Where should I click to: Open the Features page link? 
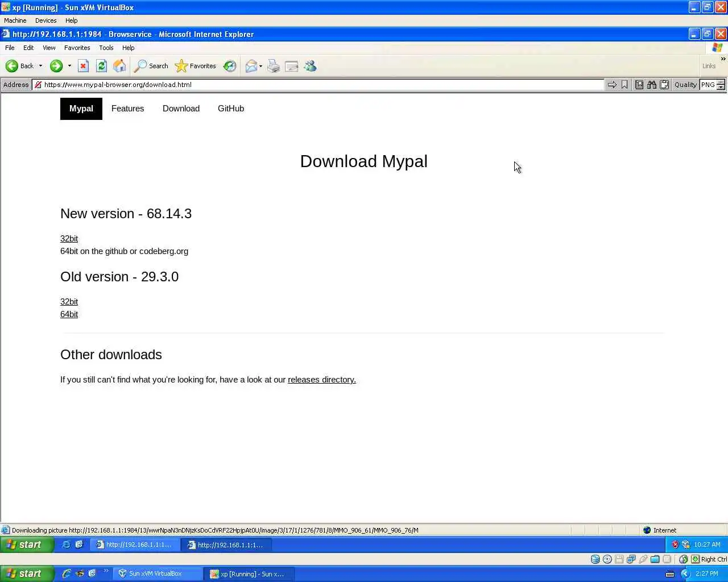tap(127, 109)
